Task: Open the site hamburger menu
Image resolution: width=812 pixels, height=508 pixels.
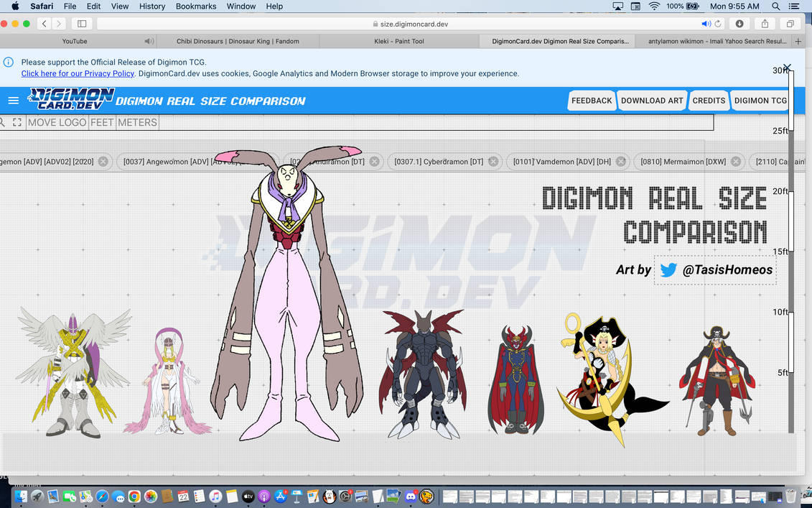Action: coord(14,101)
